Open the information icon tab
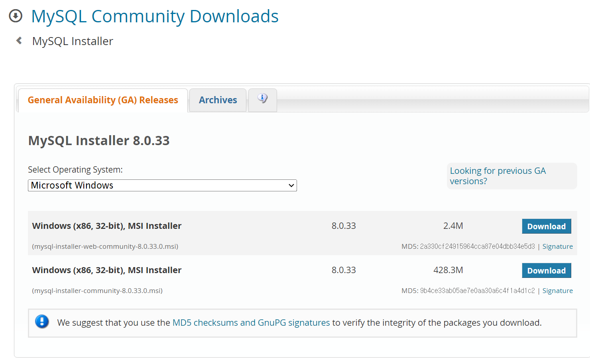Screen dimensions: 590x364 [x=262, y=100]
